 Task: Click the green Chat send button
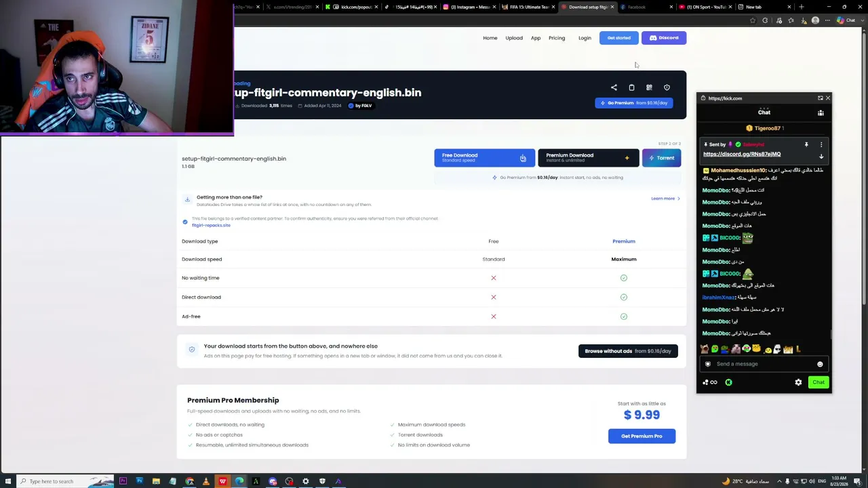pos(818,382)
